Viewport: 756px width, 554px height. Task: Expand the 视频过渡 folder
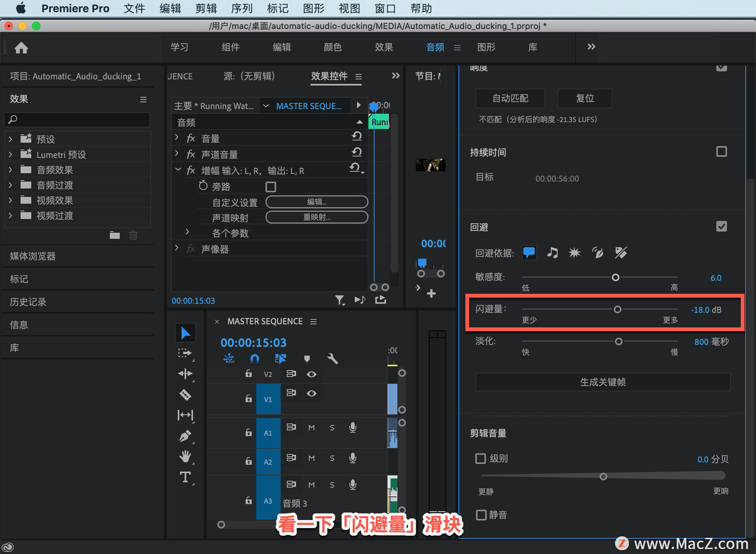tap(11, 215)
